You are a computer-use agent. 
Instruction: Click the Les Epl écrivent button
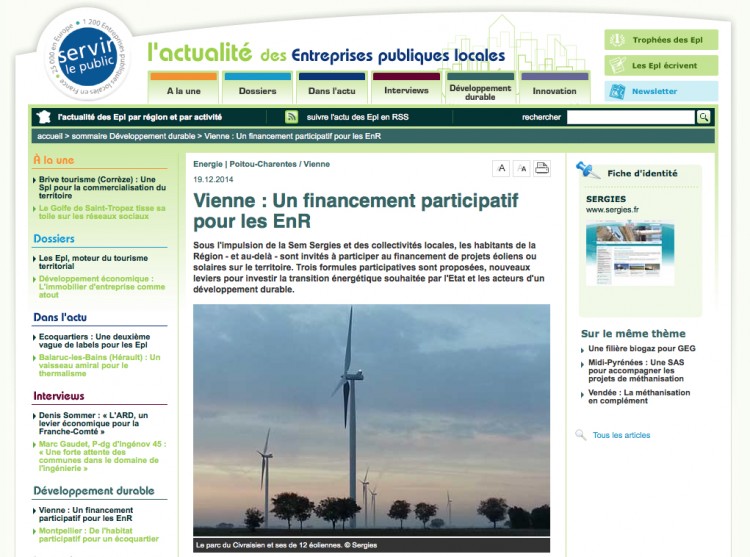tap(661, 66)
